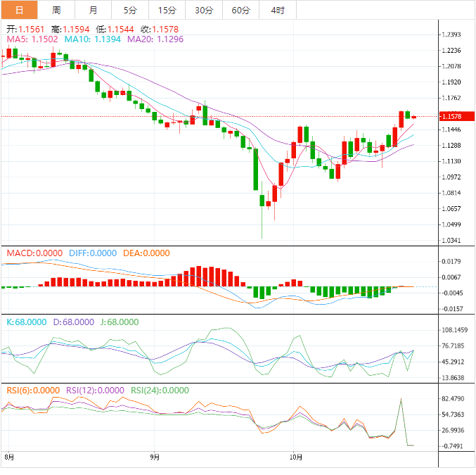
Task: Click the MACD:0.0000 label
Action: click(34, 253)
